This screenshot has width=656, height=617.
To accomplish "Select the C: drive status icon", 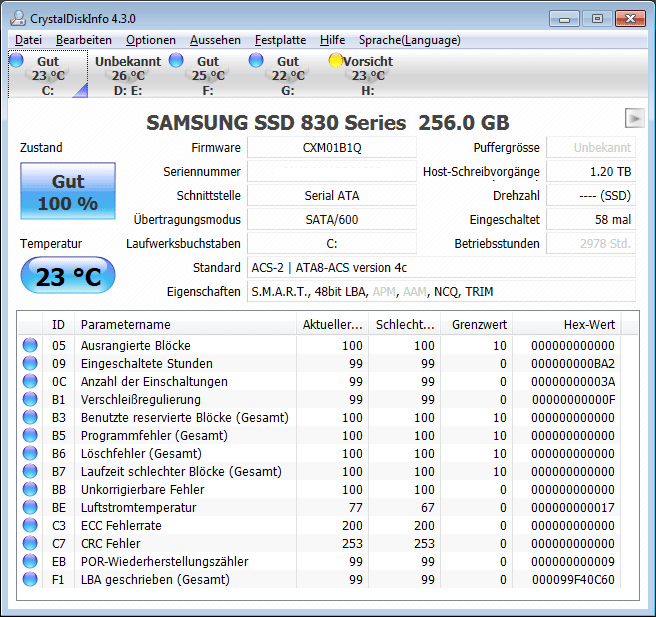I will [x=16, y=60].
